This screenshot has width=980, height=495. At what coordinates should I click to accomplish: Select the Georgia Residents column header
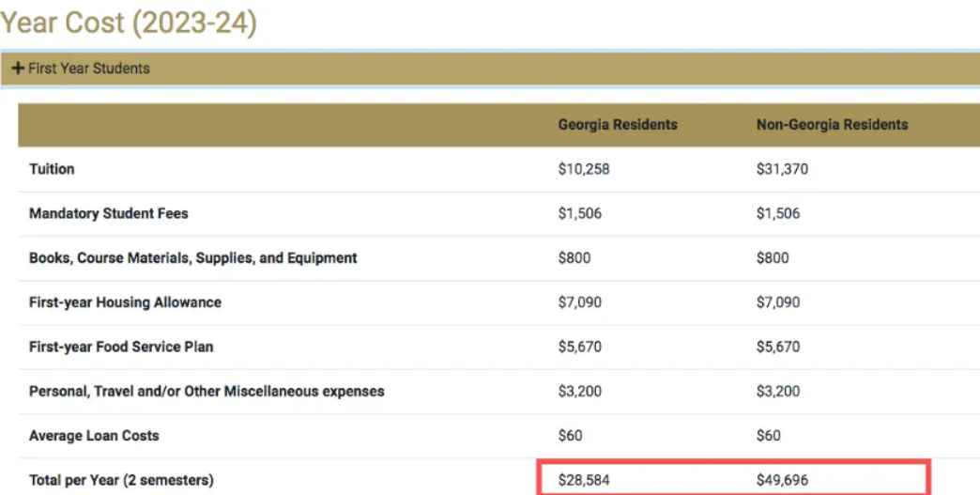618,125
